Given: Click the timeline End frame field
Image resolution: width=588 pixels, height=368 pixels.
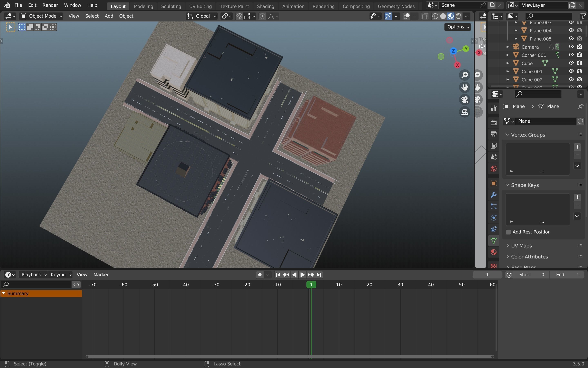Looking at the screenshot, I should tap(568, 275).
